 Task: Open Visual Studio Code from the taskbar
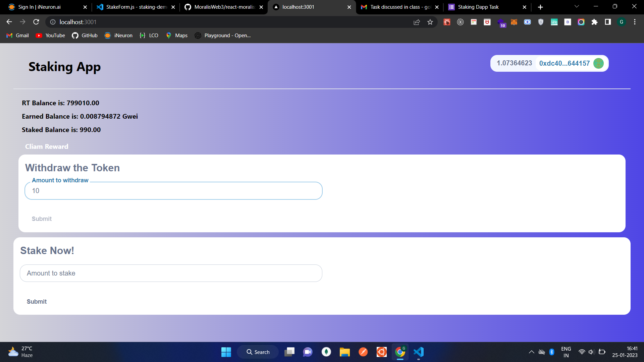(419, 352)
